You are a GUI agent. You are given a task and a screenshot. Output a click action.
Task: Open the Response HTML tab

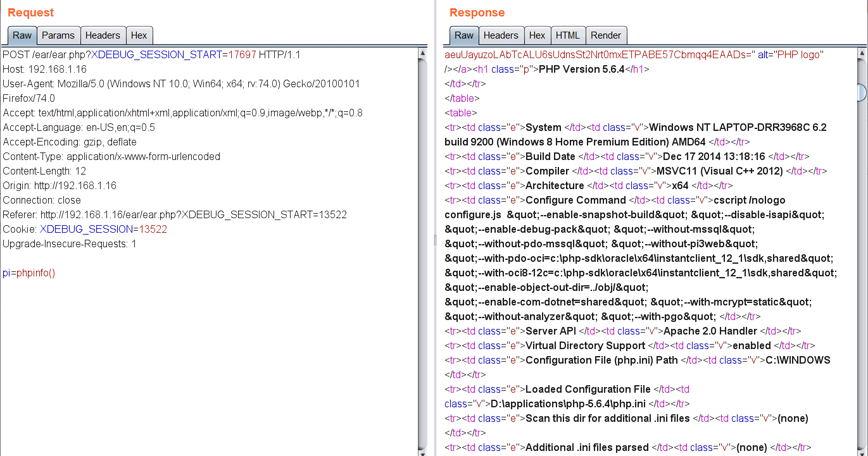568,35
